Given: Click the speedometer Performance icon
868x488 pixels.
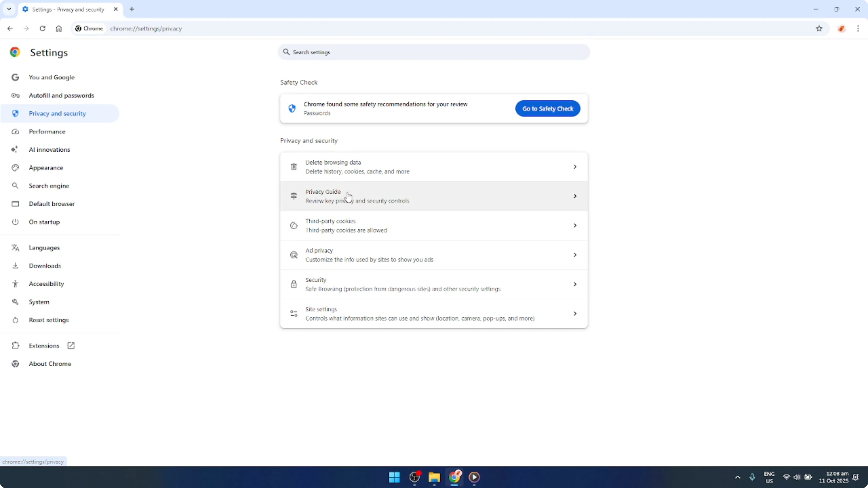Looking at the screenshot, I should [15, 131].
